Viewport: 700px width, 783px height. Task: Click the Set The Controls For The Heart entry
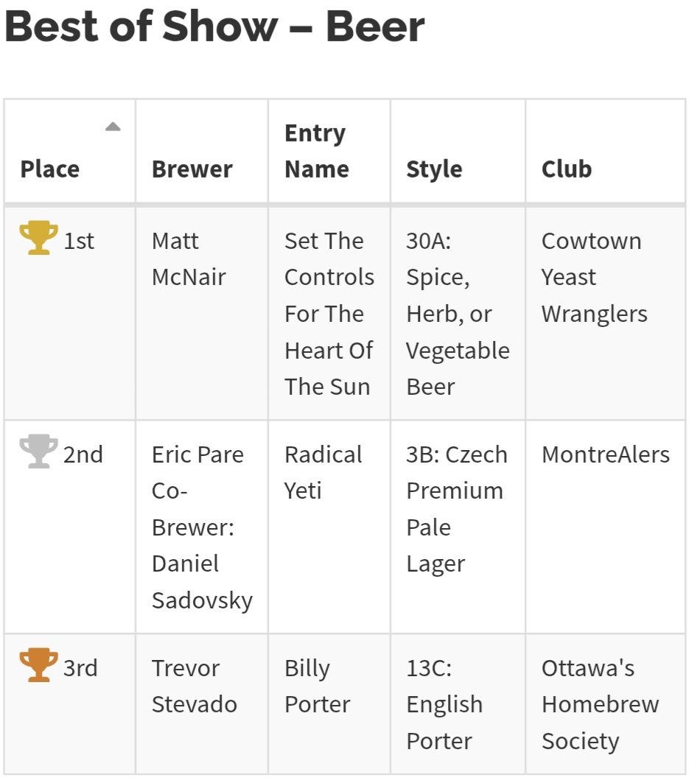pos(329,314)
